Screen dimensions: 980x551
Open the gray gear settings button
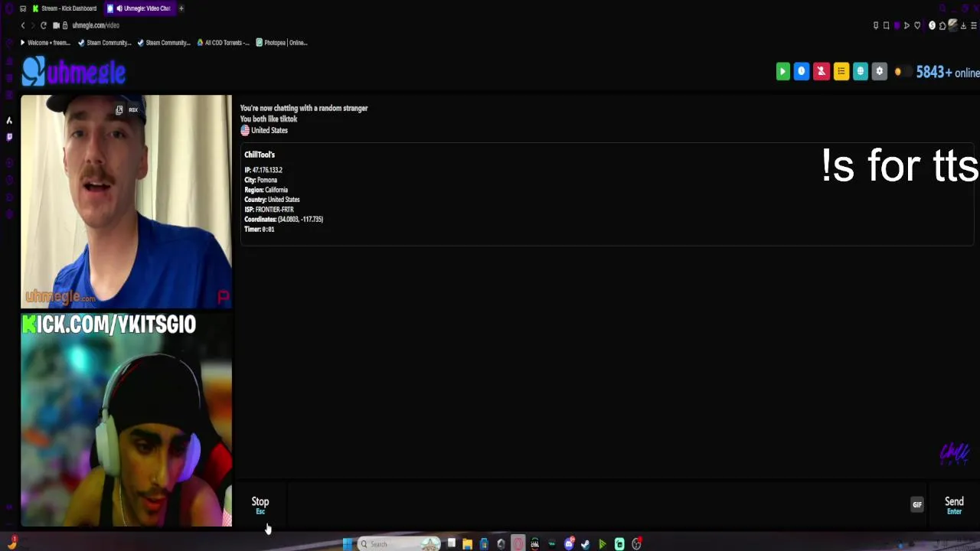[x=879, y=71]
